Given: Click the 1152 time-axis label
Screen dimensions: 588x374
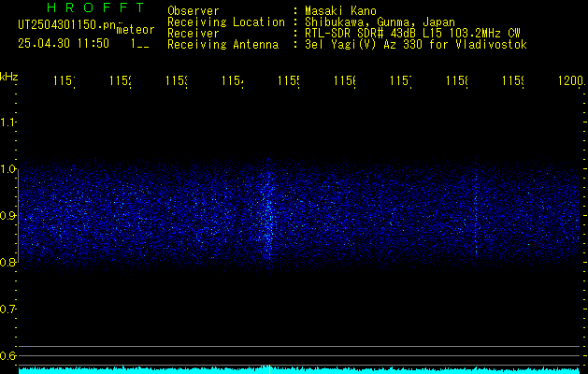Looking at the screenshot, I should 121,80.
